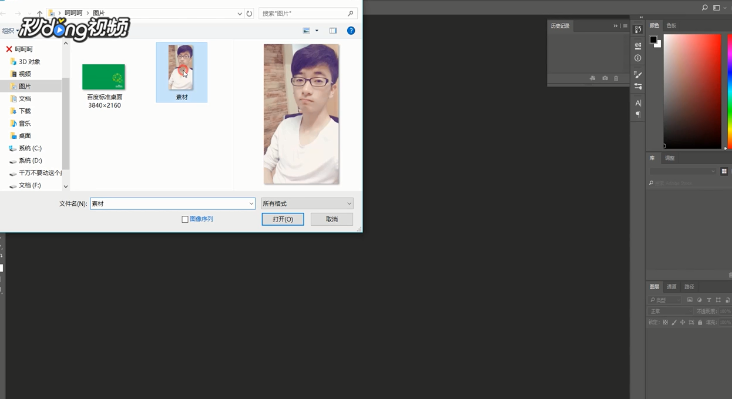Switch to the Paths tab
This screenshot has width=732, height=399.
point(690,287)
